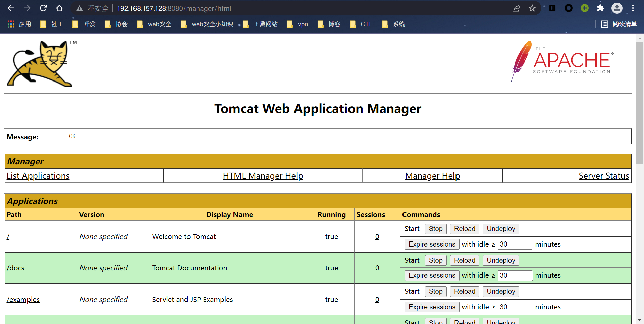Open the CTF bookmark folder
The height and width of the screenshot is (324, 644).
361,24
